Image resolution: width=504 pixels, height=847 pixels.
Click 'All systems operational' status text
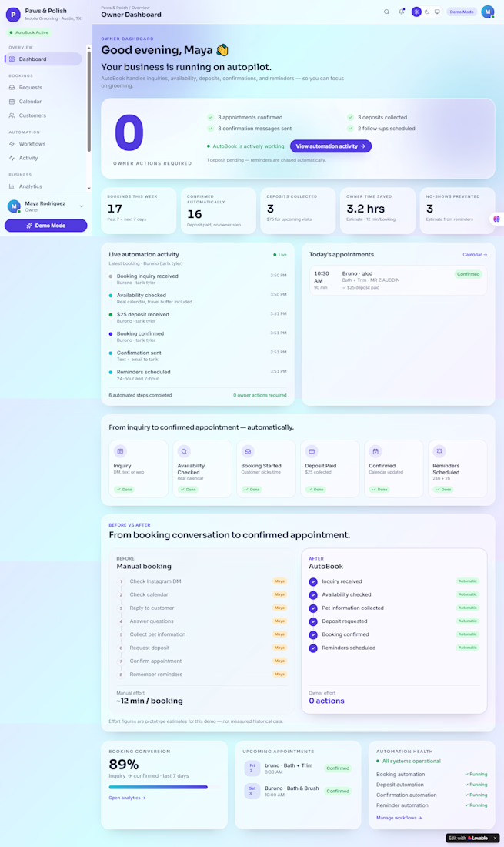411,761
